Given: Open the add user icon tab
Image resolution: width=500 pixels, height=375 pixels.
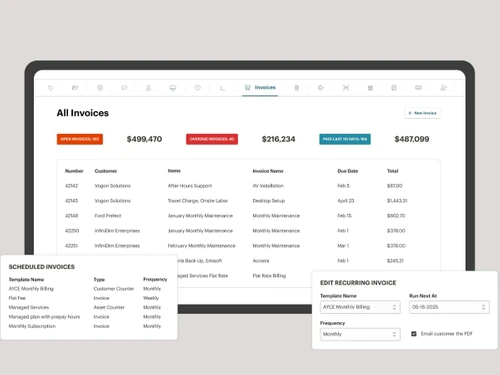Looking at the screenshot, I should 443,88.
